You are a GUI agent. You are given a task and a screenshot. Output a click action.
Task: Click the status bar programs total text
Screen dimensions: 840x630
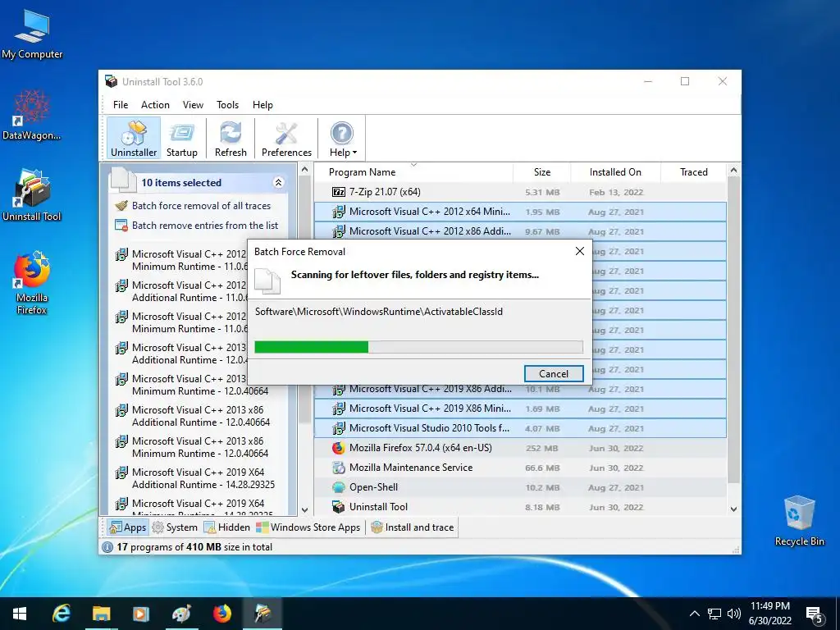click(x=194, y=547)
